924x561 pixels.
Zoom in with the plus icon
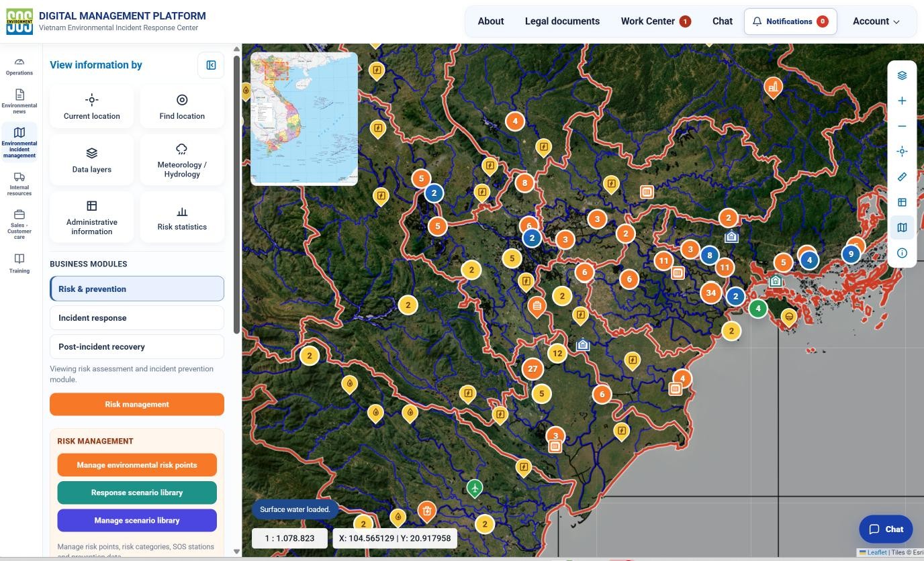click(x=902, y=101)
